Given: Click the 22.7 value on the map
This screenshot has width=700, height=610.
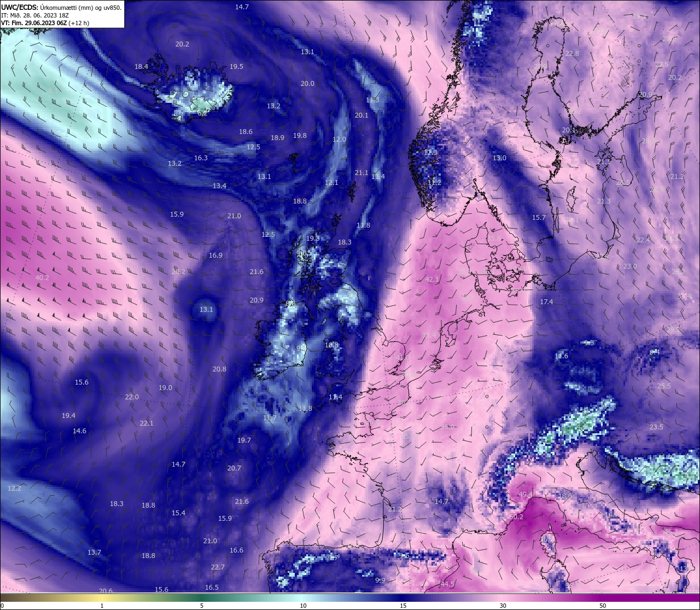Looking at the screenshot, I should click(x=218, y=567).
